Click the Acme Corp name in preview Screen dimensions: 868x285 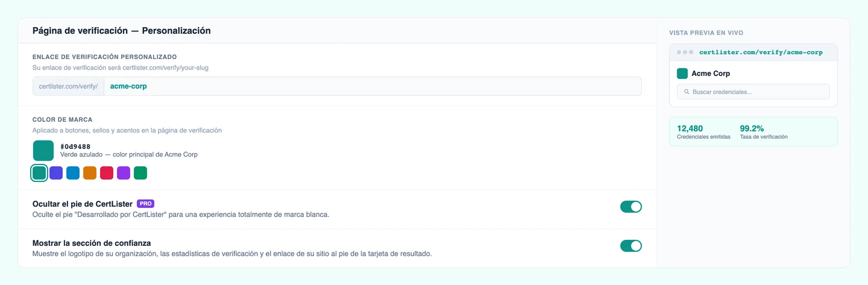click(x=711, y=74)
